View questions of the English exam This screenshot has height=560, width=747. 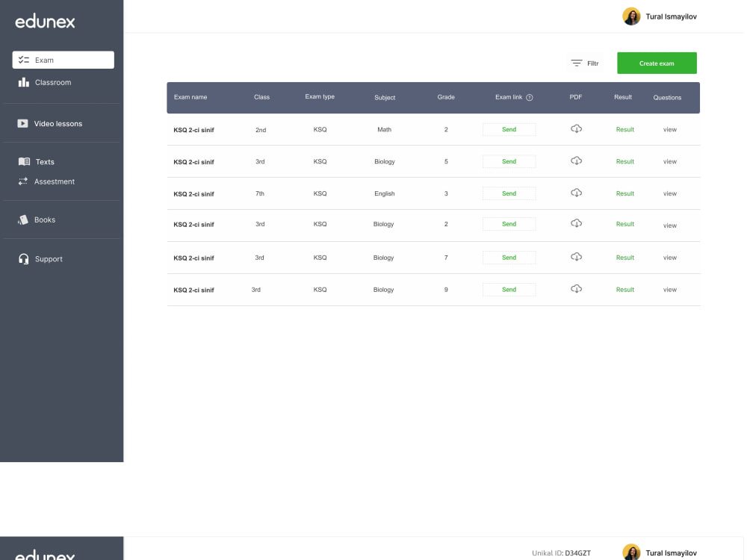click(670, 193)
